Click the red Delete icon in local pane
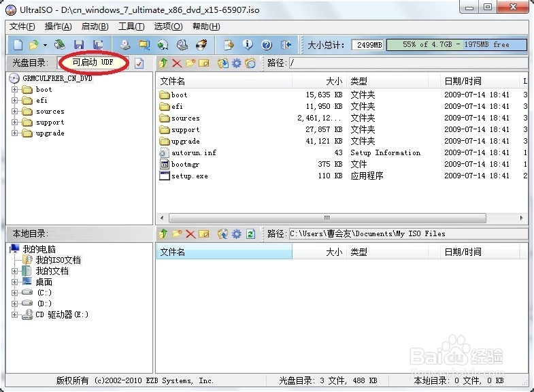This screenshot has width=534, height=392. click(x=190, y=233)
